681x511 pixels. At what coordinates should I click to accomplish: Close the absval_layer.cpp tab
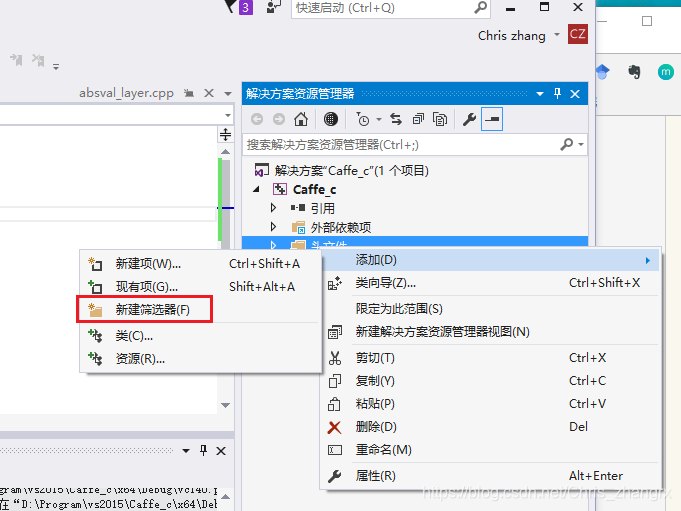(x=209, y=93)
